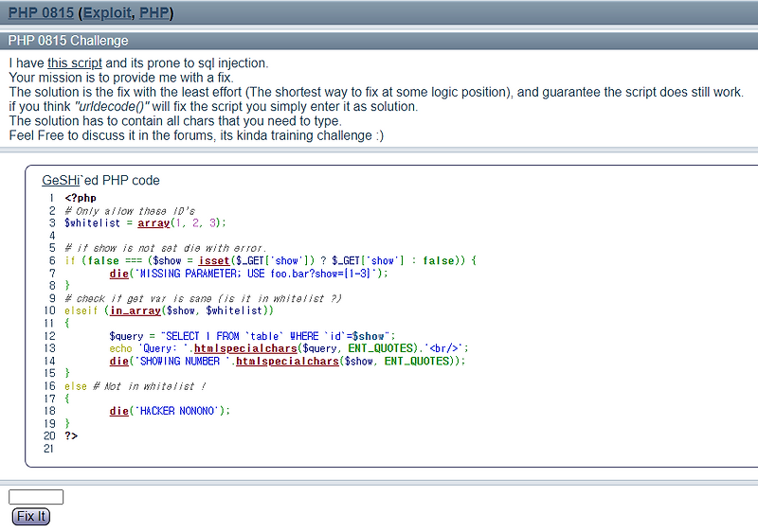
Task: Focus the solution input field
Action: pos(36,497)
